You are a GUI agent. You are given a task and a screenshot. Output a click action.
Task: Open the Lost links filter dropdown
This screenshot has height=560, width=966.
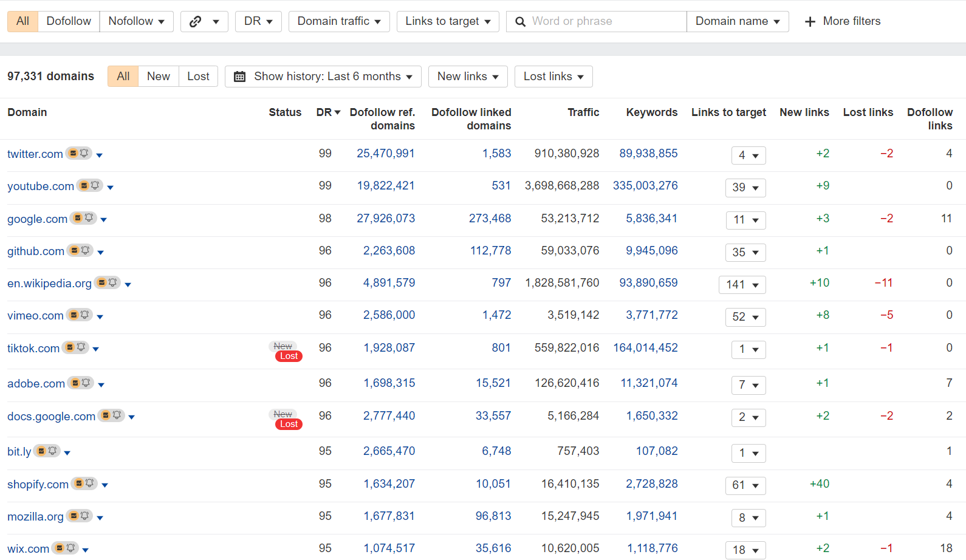(553, 77)
